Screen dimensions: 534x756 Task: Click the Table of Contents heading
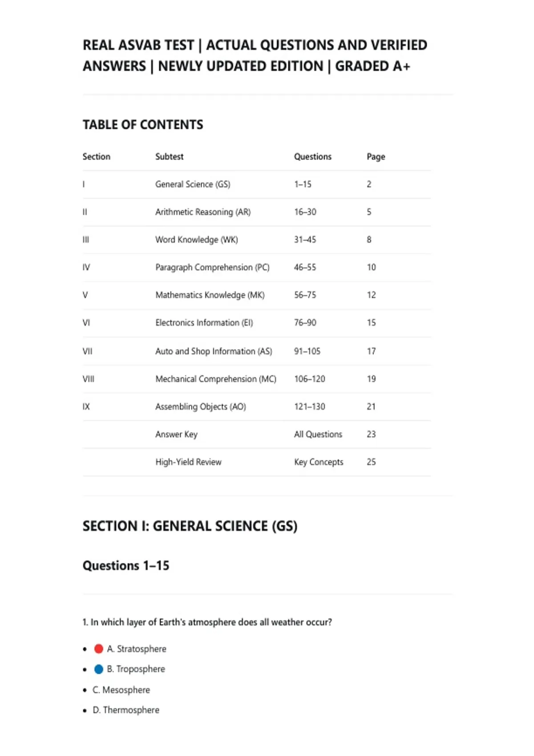pyautogui.click(x=143, y=125)
